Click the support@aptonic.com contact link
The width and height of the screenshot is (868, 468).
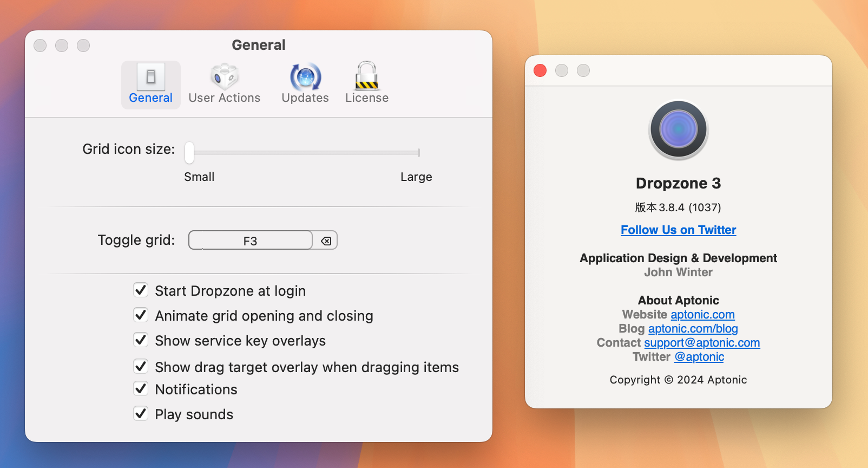click(702, 343)
